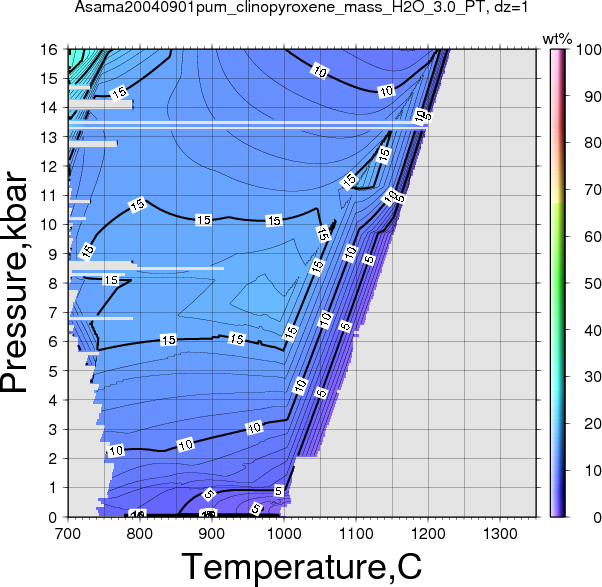The height and width of the screenshot is (587, 602).
Task: Click pressure axis tick label 1
Action: (53, 488)
